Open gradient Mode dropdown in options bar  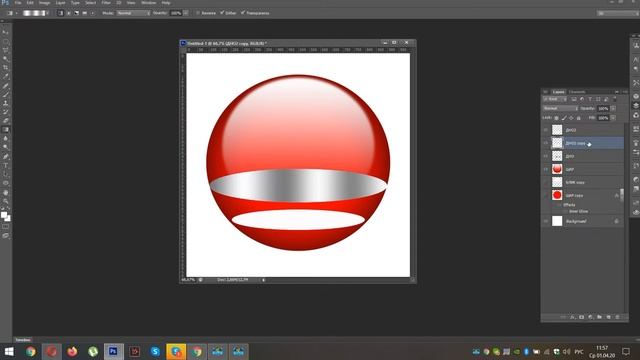click(x=133, y=13)
